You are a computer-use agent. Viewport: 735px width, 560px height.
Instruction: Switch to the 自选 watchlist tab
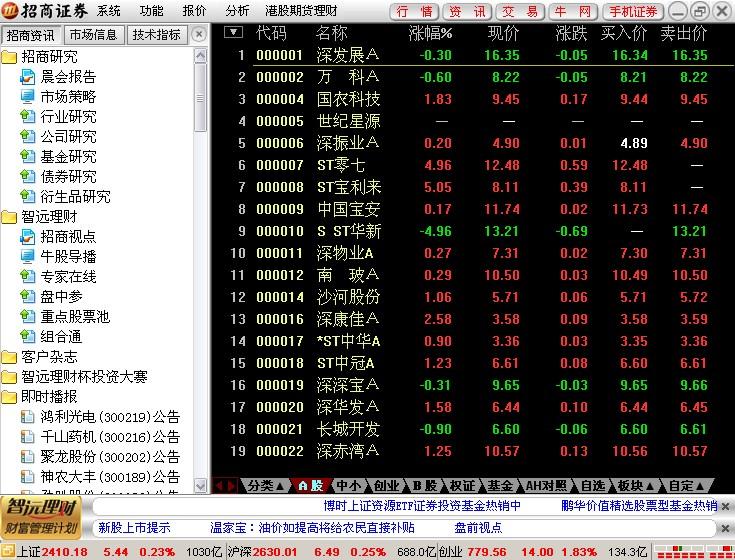click(x=592, y=486)
